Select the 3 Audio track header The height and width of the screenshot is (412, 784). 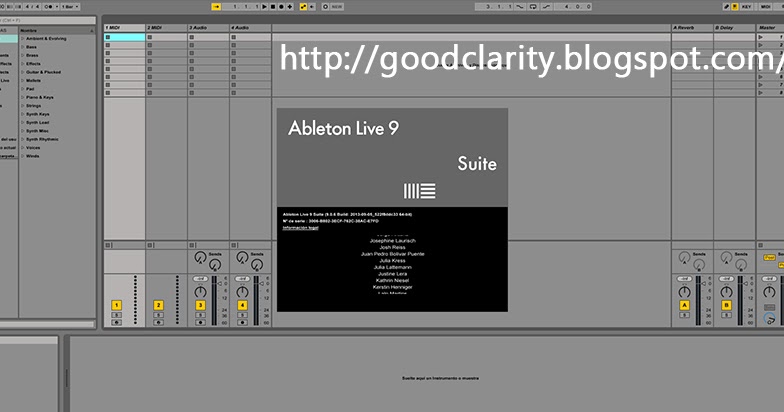click(x=208, y=28)
